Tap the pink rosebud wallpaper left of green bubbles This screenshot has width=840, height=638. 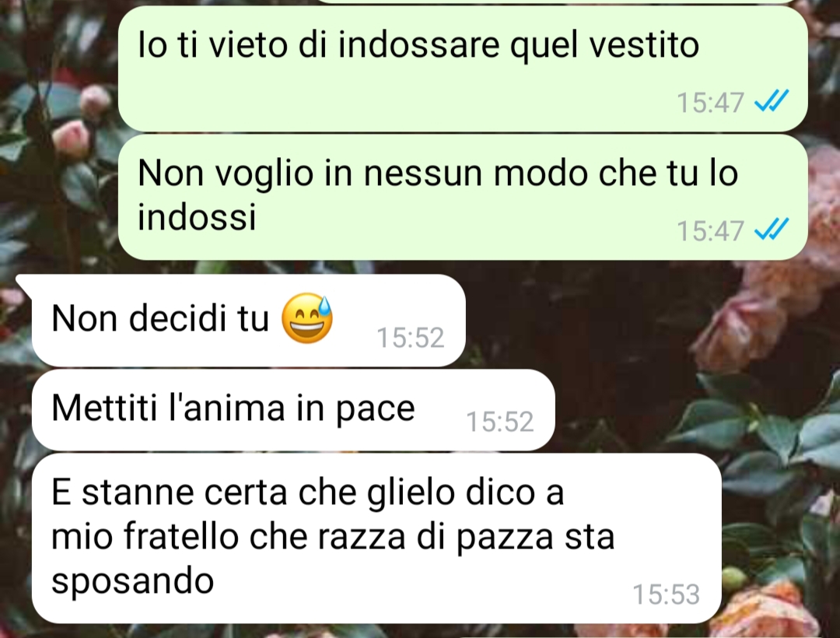coord(72,138)
